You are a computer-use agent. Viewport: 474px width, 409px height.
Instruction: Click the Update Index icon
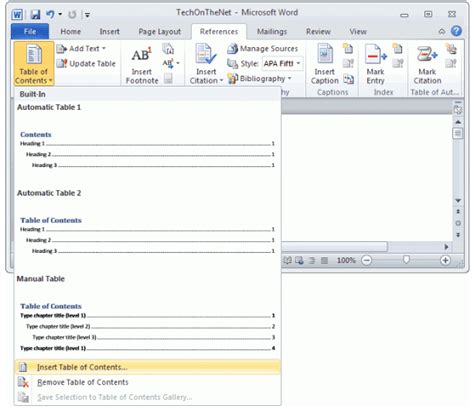pyautogui.click(x=397, y=63)
